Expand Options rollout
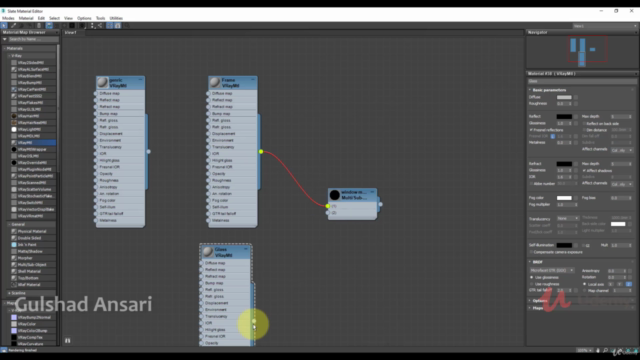 (540, 301)
